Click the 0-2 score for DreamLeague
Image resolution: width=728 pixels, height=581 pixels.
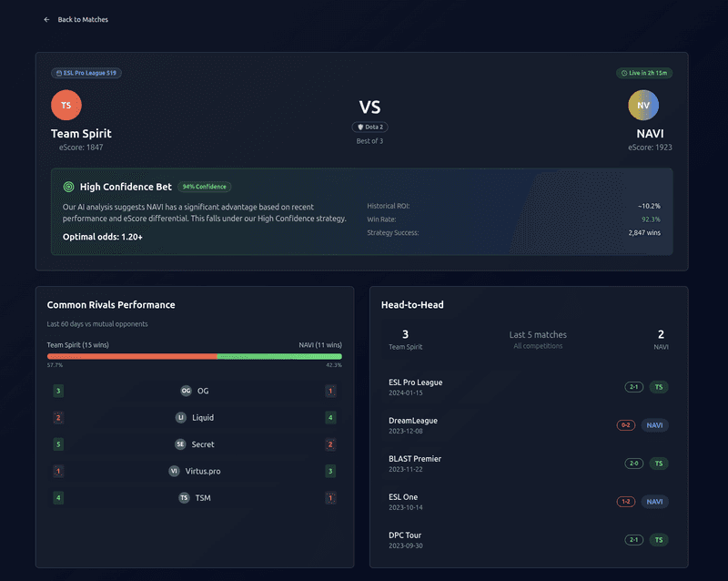coord(626,425)
